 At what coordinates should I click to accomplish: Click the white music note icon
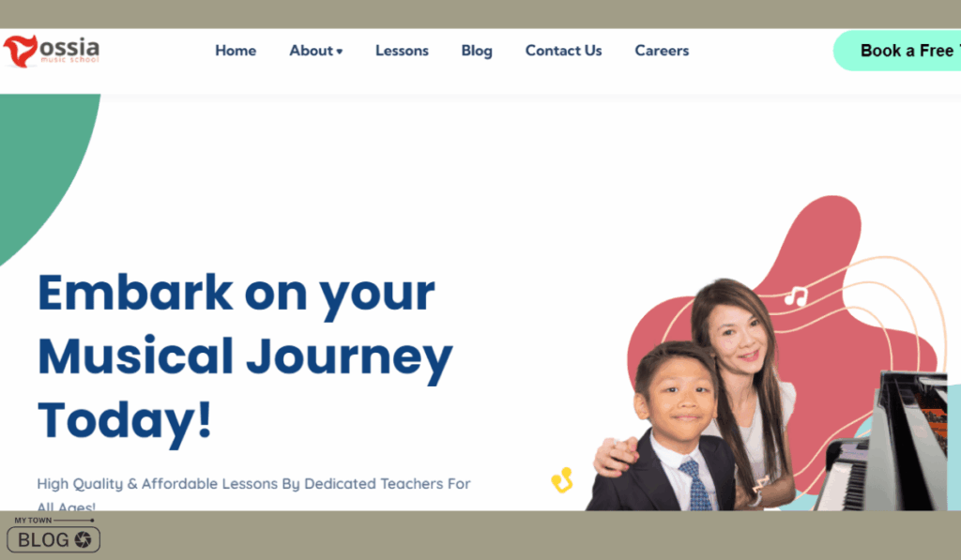[796, 296]
